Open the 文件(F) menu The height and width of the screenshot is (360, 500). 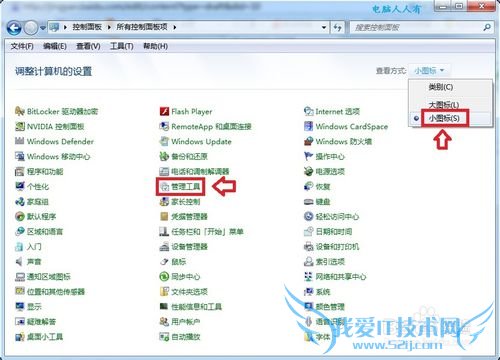pos(22,46)
